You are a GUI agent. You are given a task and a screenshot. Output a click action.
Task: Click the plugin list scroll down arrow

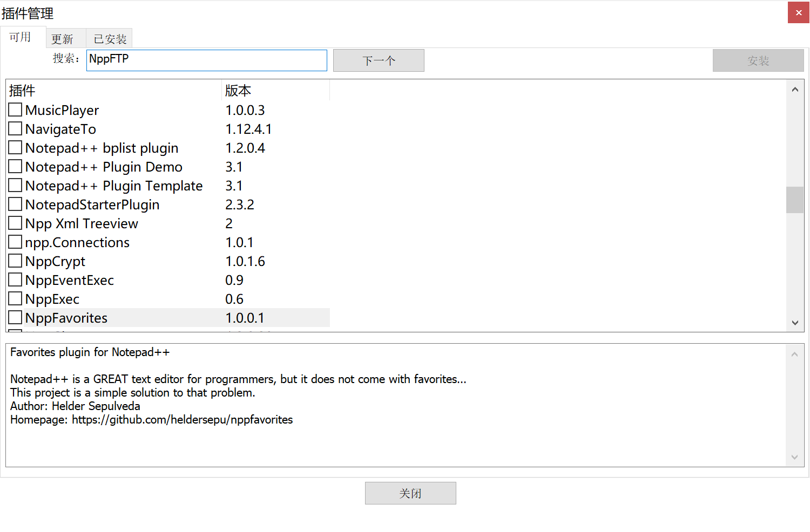click(x=795, y=323)
